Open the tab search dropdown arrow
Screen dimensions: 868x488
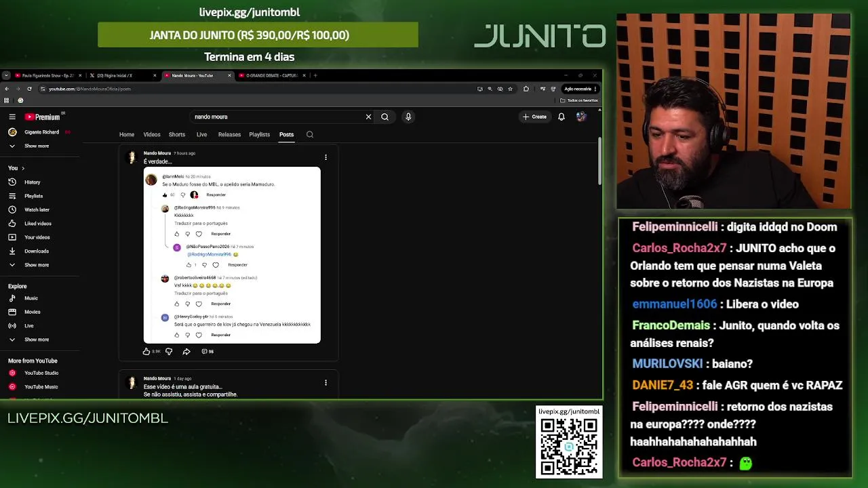pyautogui.click(x=6, y=75)
